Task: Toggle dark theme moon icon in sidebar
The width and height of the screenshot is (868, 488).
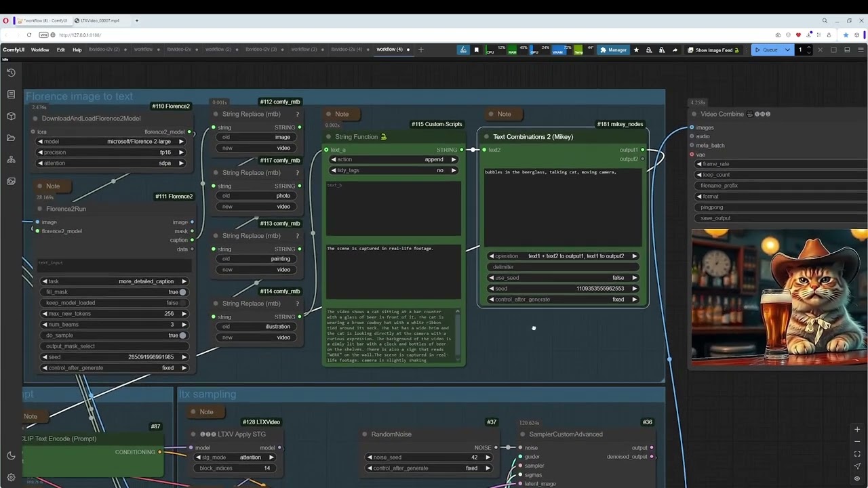Action: [11, 455]
